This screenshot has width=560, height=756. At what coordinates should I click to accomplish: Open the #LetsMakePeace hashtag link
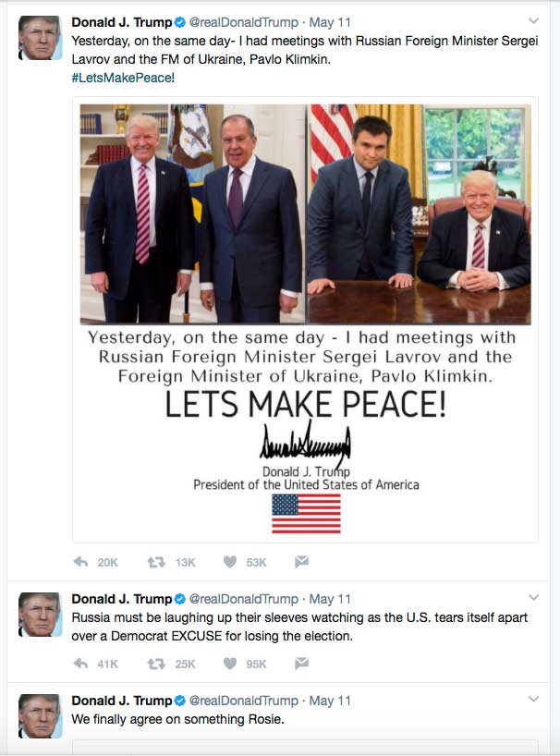pos(121,79)
